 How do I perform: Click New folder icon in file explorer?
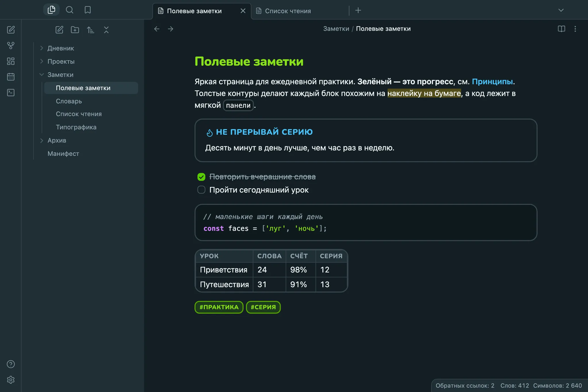(x=75, y=30)
